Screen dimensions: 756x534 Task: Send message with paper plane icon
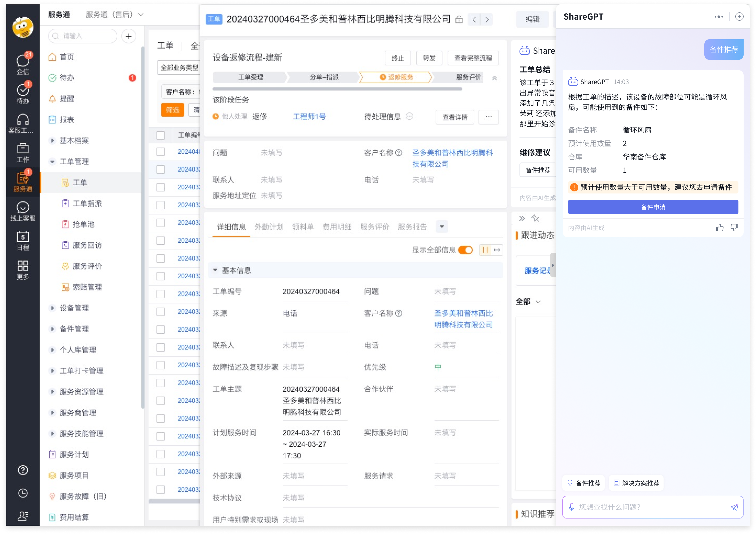734,507
